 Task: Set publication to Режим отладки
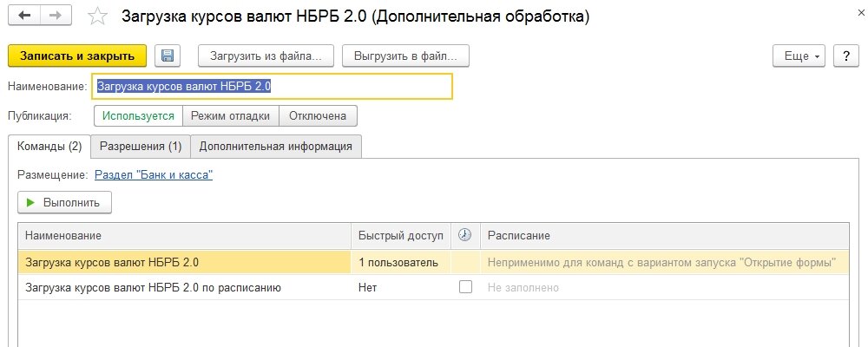pos(230,116)
